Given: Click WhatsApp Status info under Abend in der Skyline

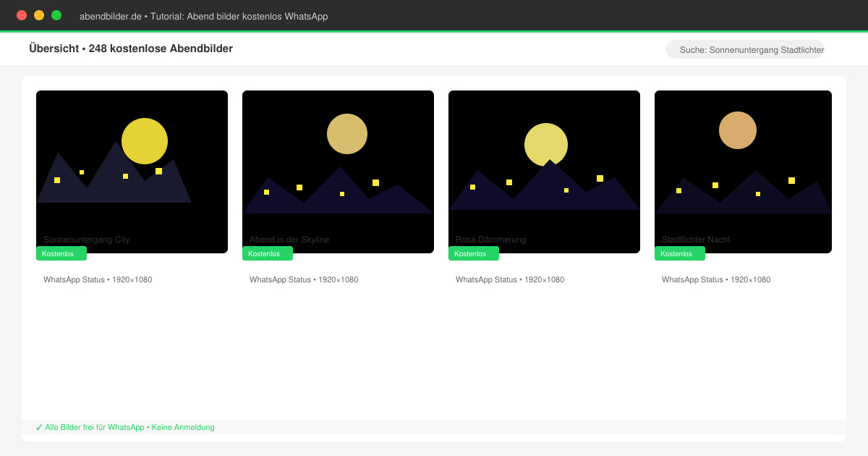Looking at the screenshot, I should (x=304, y=279).
